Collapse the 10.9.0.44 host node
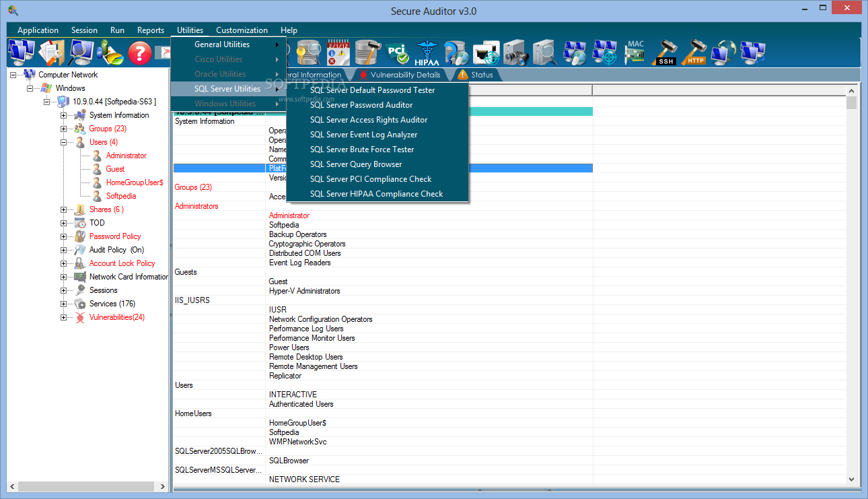This screenshot has height=499, width=868. tap(47, 102)
